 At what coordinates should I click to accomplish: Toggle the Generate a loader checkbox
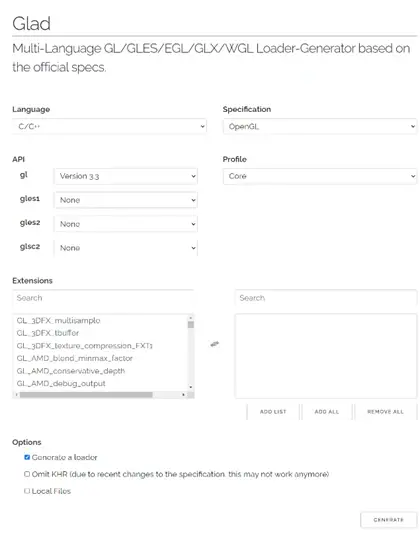point(27,457)
